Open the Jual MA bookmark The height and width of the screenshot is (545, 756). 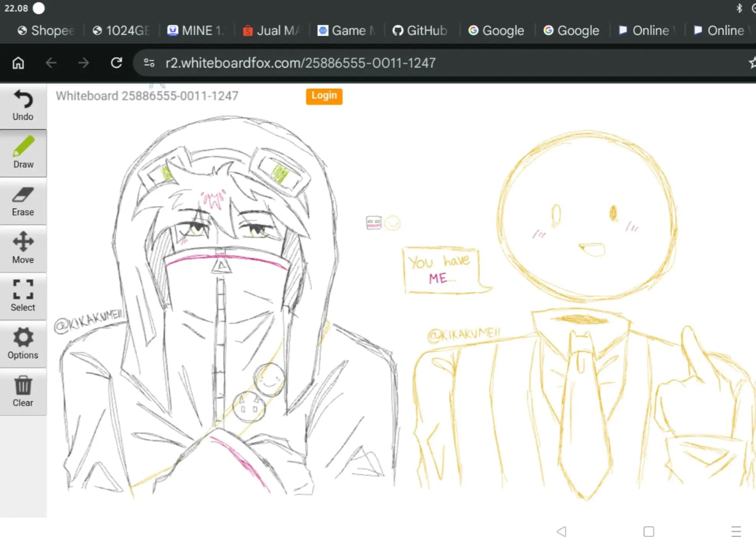(271, 30)
